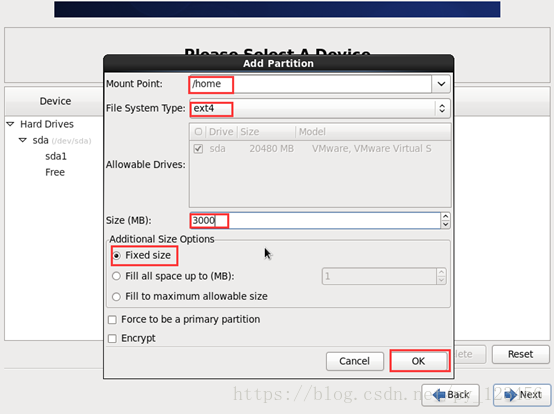This screenshot has width=554, height=414.
Task: Cancel the Add Partition dialog
Action: pyautogui.click(x=355, y=361)
